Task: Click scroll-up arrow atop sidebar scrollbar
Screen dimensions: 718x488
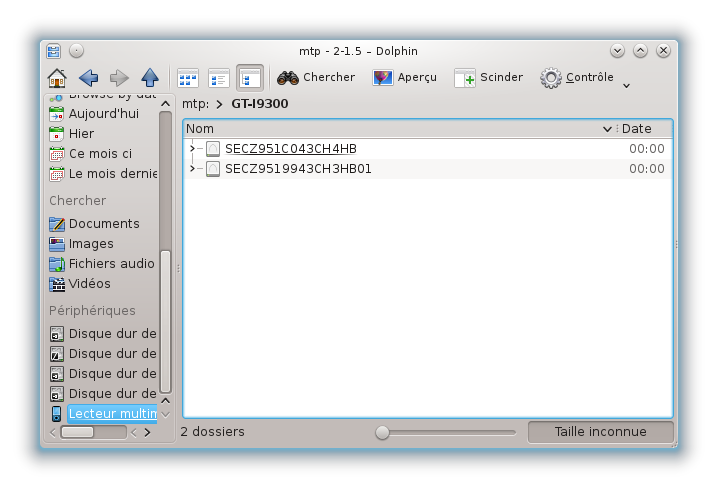Action: click(165, 104)
